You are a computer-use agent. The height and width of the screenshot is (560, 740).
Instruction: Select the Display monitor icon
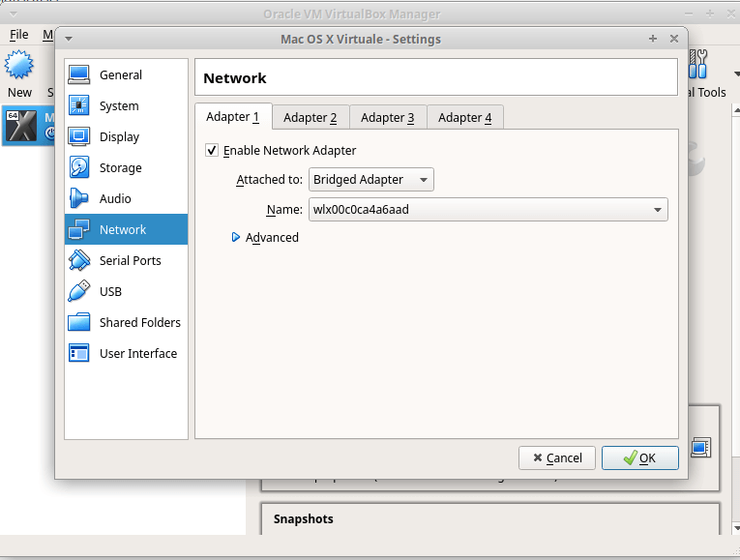(x=78, y=136)
